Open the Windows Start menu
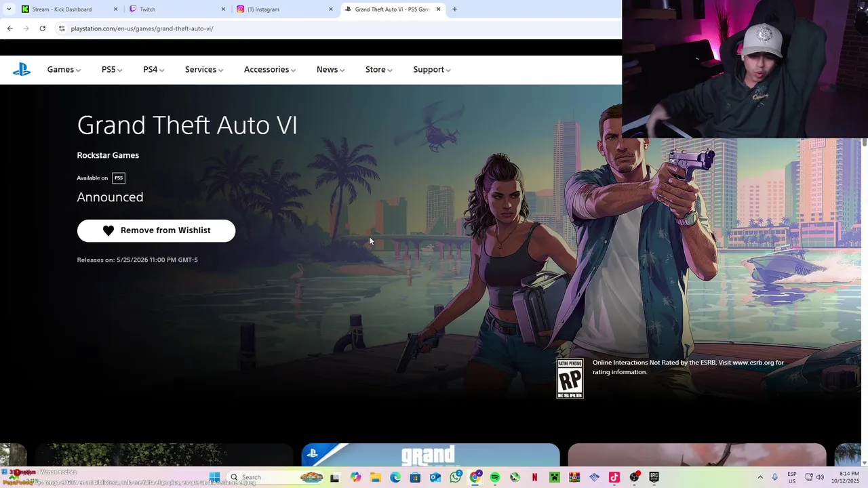Viewport: 868px width, 488px height. pos(214,477)
